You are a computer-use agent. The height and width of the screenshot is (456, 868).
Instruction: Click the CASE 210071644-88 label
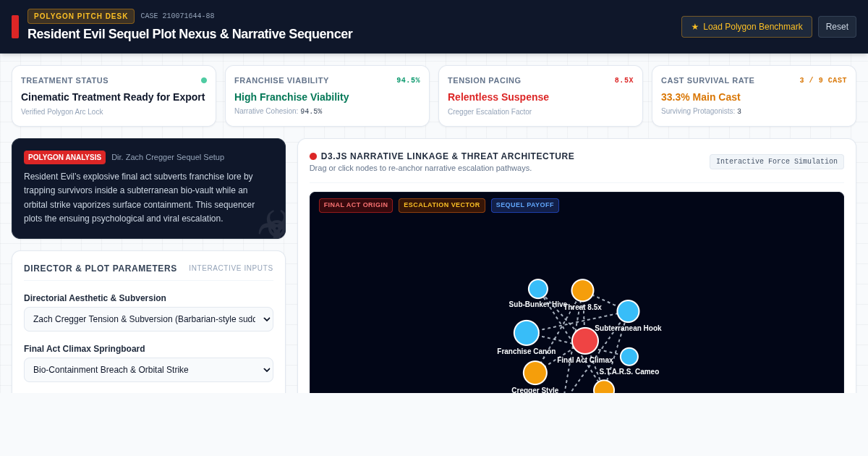pyautogui.click(x=177, y=16)
